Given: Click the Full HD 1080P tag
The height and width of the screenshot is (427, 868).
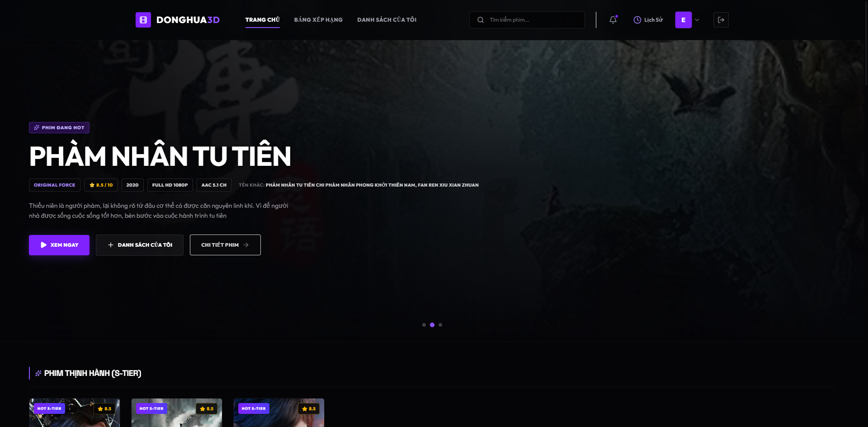Looking at the screenshot, I should click(x=170, y=185).
